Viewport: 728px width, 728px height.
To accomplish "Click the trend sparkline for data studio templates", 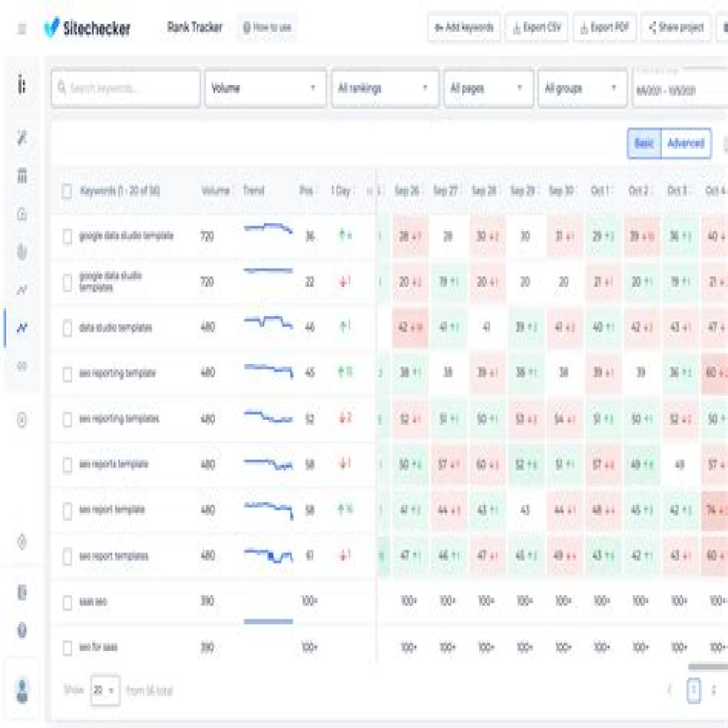I will click(268, 322).
